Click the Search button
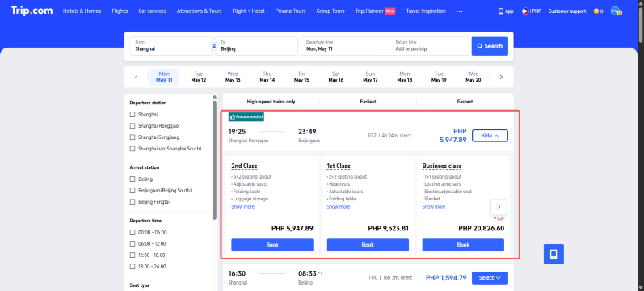This screenshot has width=644, height=291. [490, 46]
